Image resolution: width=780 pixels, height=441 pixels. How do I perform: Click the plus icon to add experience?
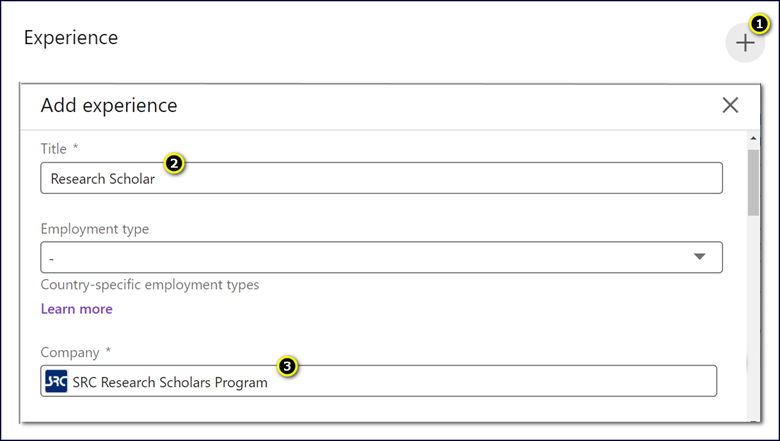745,43
